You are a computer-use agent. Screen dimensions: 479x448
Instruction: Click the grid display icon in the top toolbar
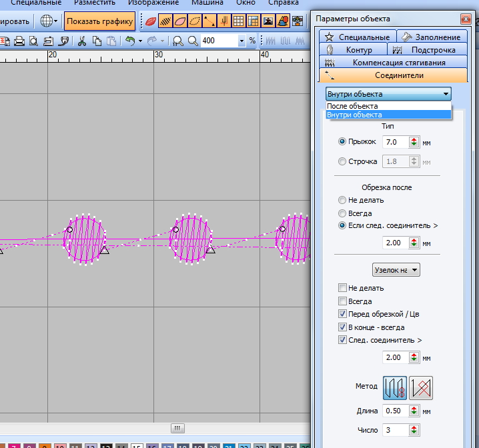253,21
